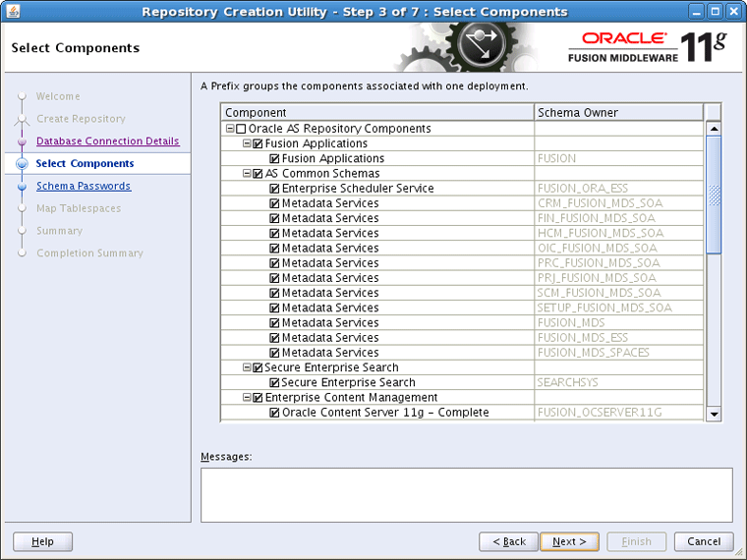Click the Map Tablespaces step bullet
Viewport: 747px width, 560px height.
tap(22, 208)
